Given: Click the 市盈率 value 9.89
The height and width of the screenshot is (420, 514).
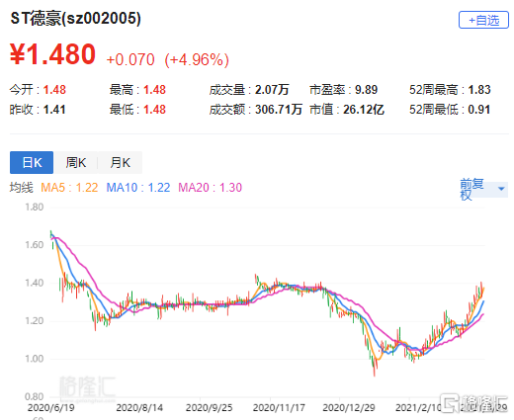Looking at the screenshot, I should [366, 90].
